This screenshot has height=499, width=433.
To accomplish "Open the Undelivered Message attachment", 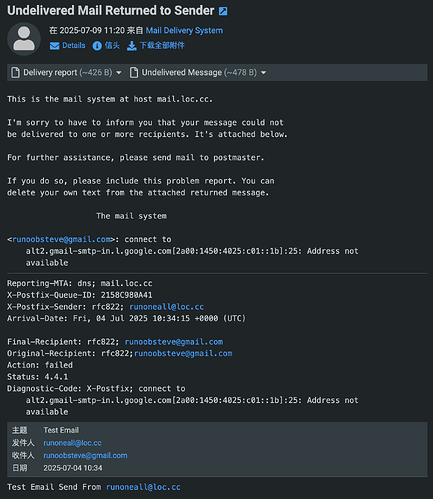I will 199,72.
